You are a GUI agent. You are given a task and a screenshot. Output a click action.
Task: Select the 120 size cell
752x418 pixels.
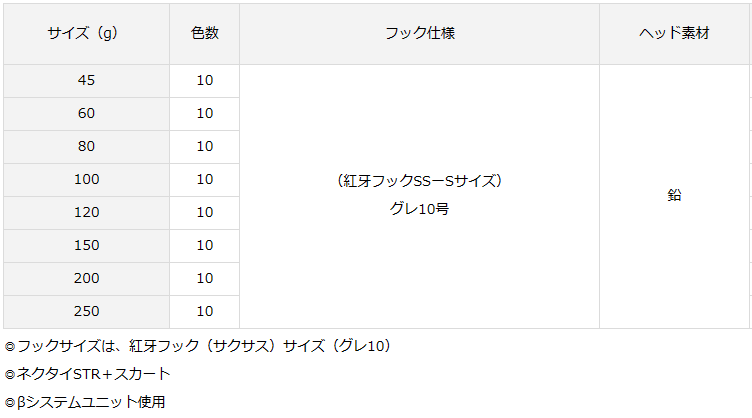(86, 212)
